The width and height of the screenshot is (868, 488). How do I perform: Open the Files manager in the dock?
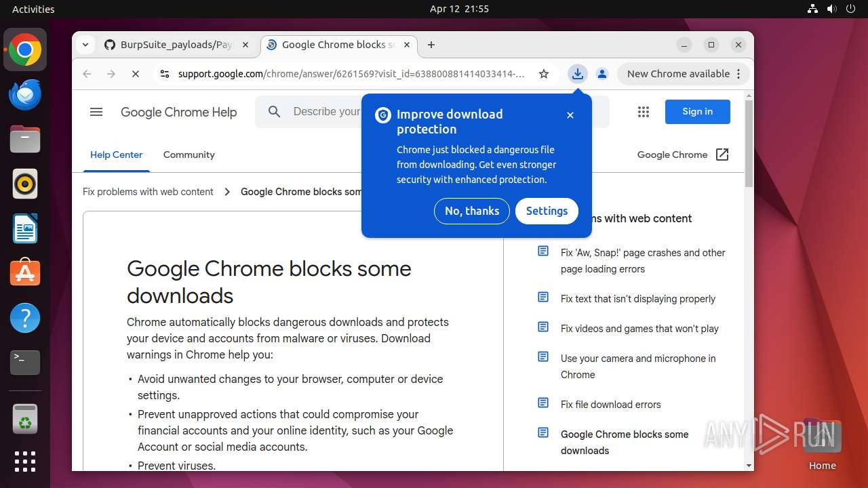(x=25, y=140)
